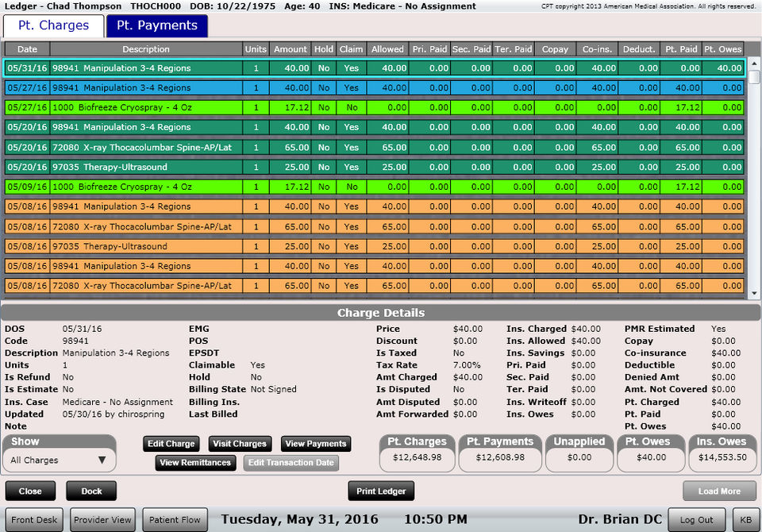Select the 05/27/16 98941 Manipulation row

374,88
